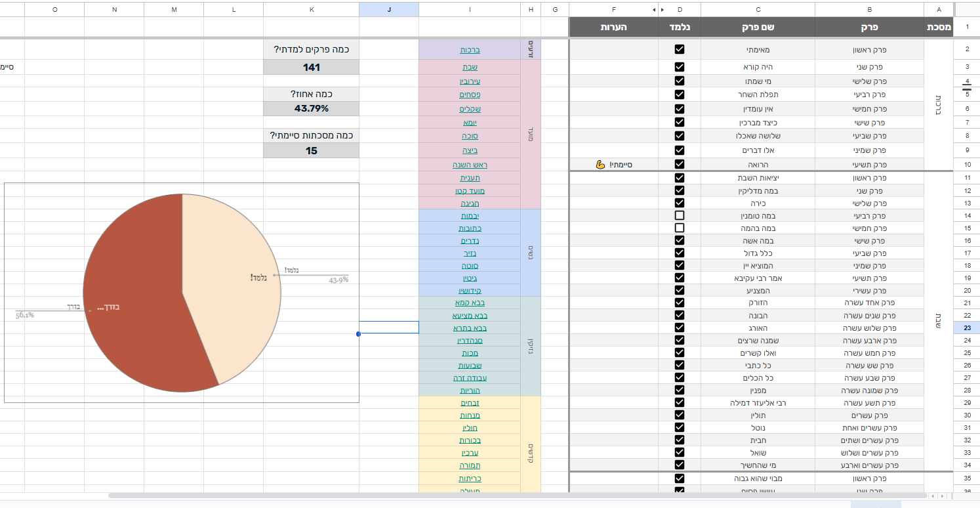
Task: Check the empty box for במה בהמה
Action: [x=680, y=228]
